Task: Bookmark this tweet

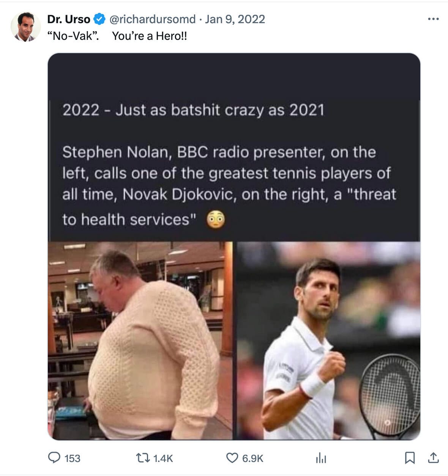Action: pos(410,458)
